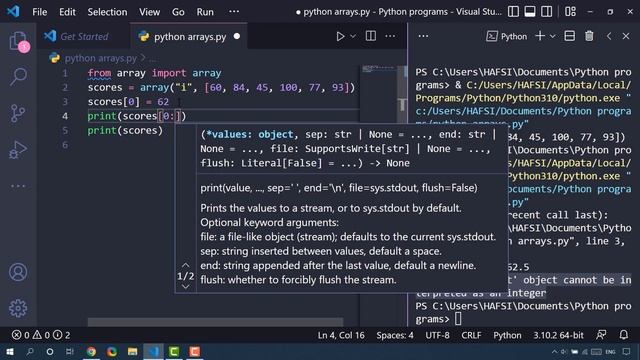Open the View menu
This screenshot has width=640, height=360.
pos(149,12)
